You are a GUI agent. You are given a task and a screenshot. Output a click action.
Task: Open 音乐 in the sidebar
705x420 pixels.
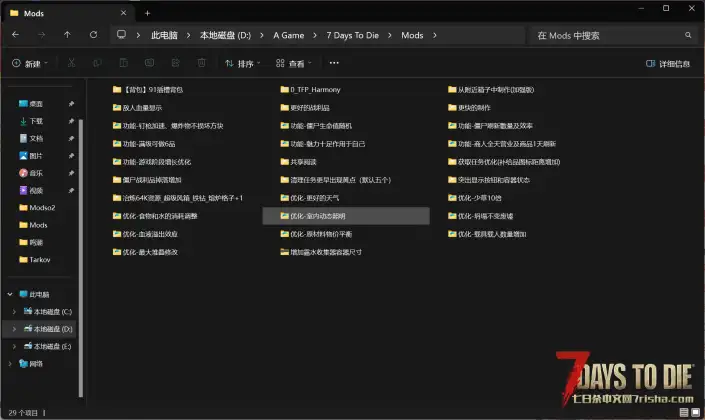[31, 173]
